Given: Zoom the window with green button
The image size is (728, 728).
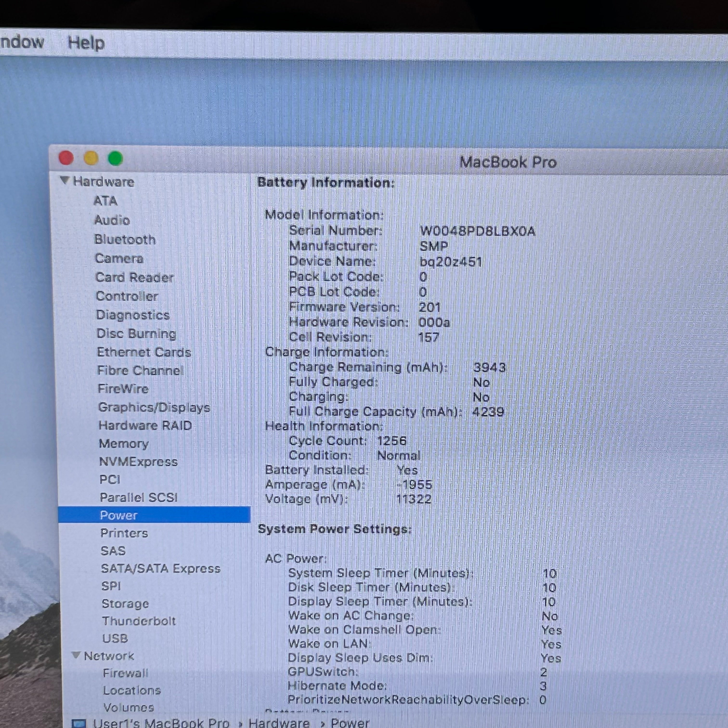Looking at the screenshot, I should (x=115, y=158).
